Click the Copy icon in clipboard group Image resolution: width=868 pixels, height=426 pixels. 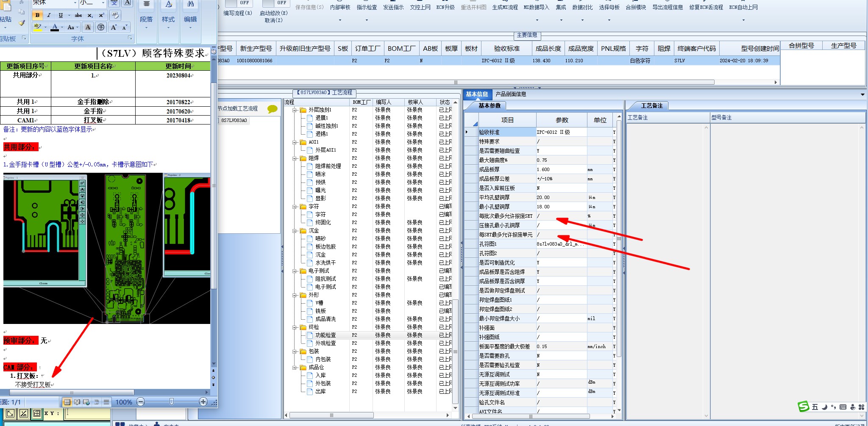22,12
